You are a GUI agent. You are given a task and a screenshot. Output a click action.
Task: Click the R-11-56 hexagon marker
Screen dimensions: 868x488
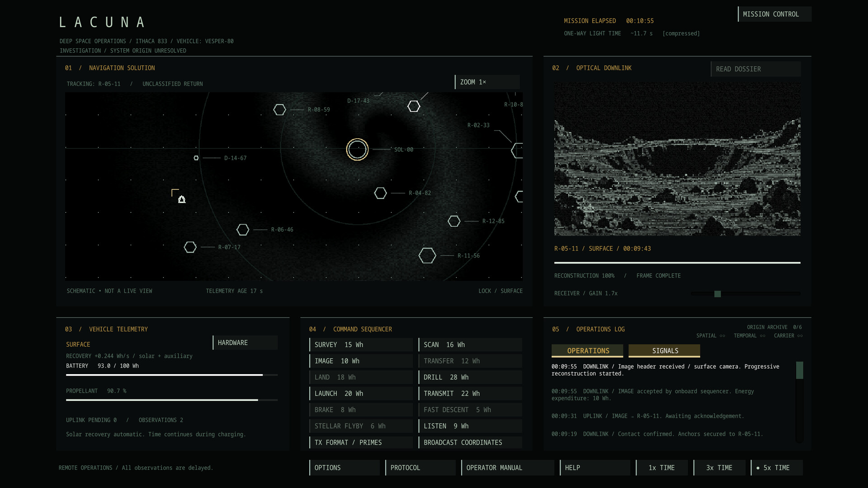point(427,256)
